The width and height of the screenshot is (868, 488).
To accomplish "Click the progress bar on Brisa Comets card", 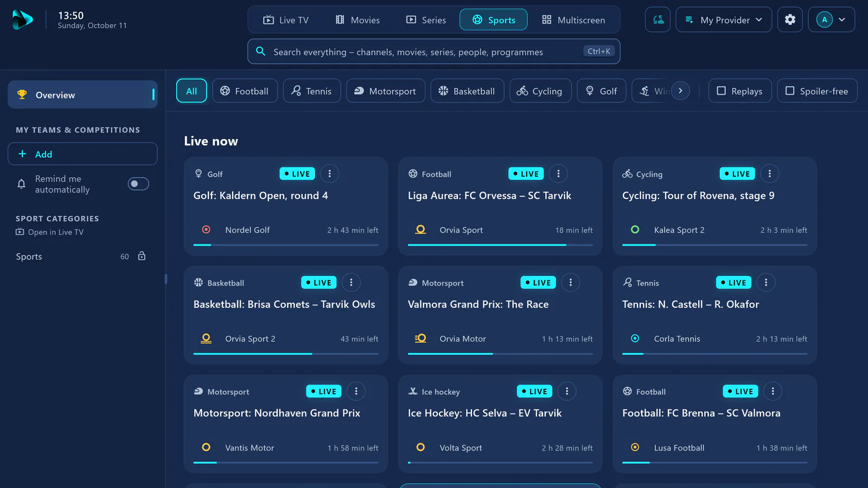I will 286,354.
